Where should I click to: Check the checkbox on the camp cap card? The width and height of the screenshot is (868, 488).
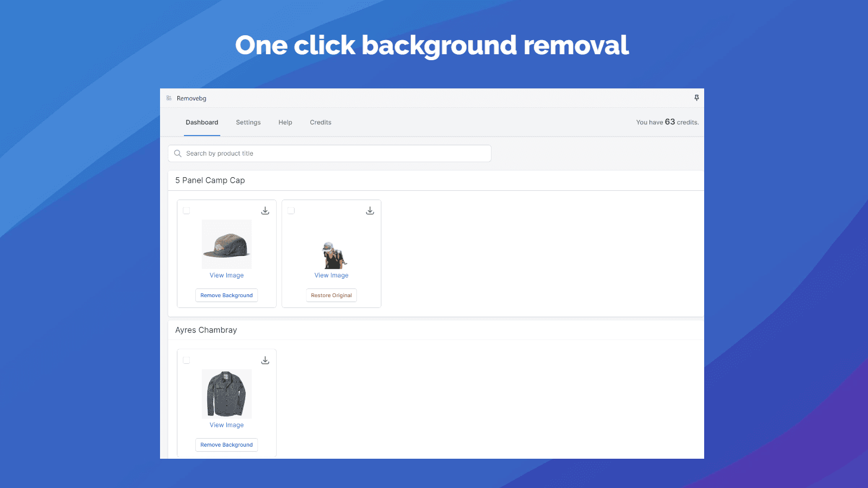pyautogui.click(x=186, y=210)
